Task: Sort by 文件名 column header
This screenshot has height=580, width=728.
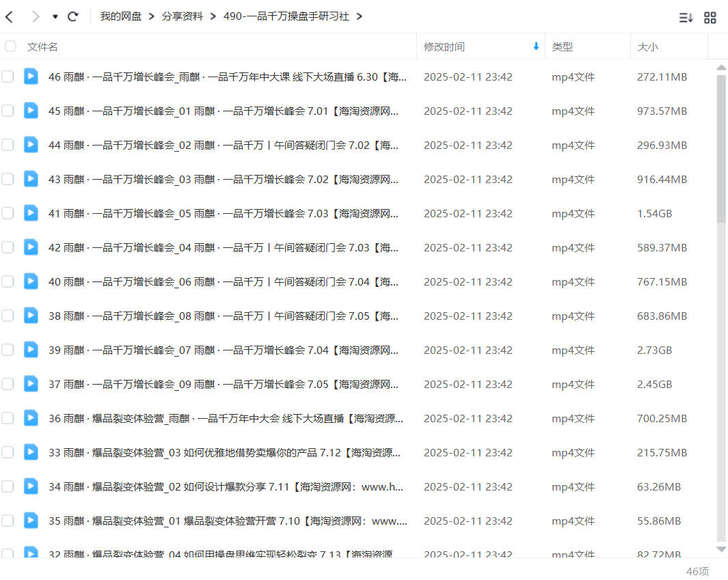Action: [x=42, y=47]
